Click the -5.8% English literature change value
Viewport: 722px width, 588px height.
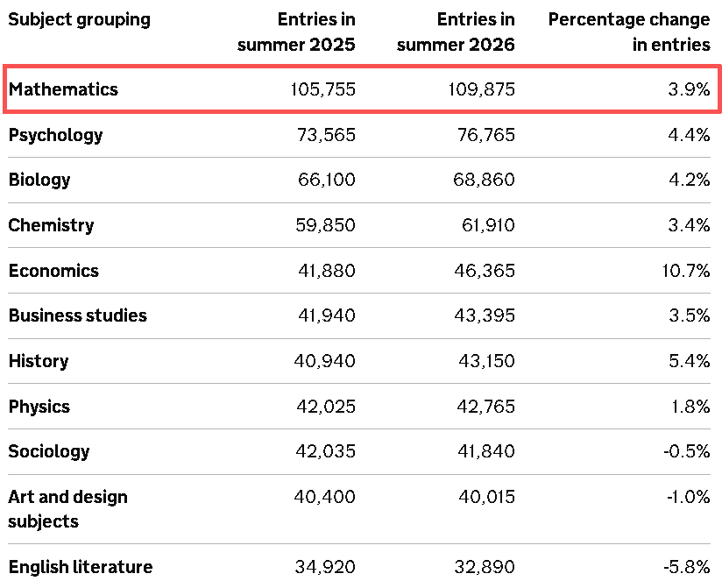[x=687, y=567]
